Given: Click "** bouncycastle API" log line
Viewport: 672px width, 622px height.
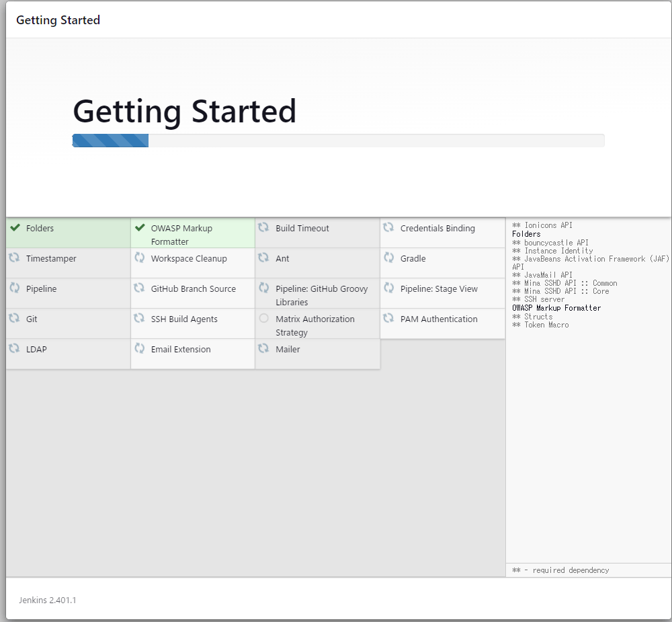Looking at the screenshot, I should [550, 242].
